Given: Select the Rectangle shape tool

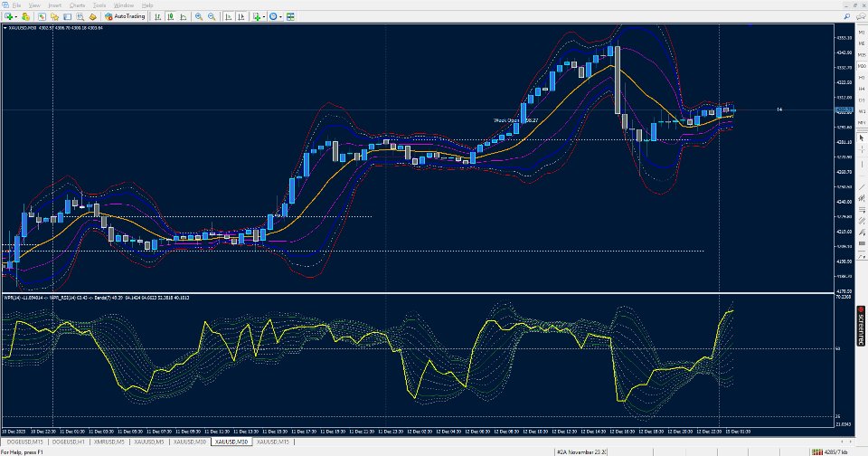Looking at the screenshot, I should [862, 243].
